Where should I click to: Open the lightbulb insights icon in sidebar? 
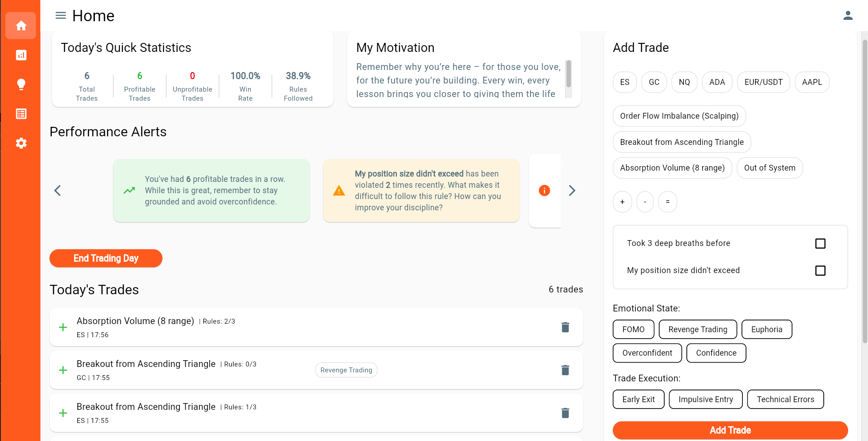(21, 84)
